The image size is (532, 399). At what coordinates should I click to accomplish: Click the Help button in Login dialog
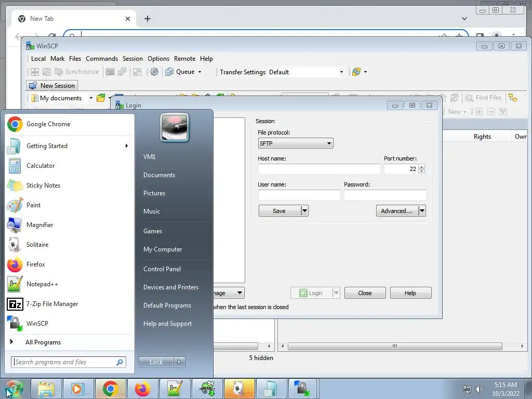click(410, 293)
